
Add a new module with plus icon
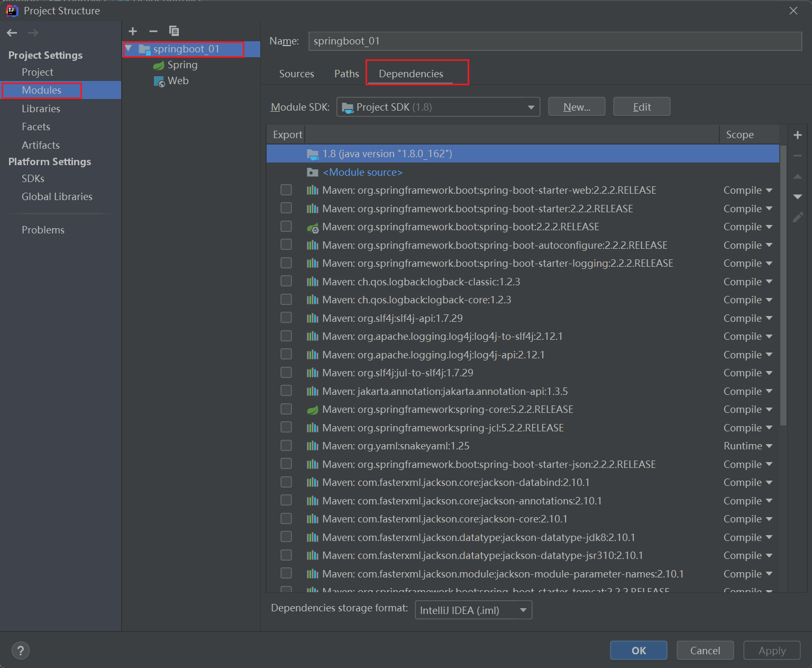(x=133, y=31)
